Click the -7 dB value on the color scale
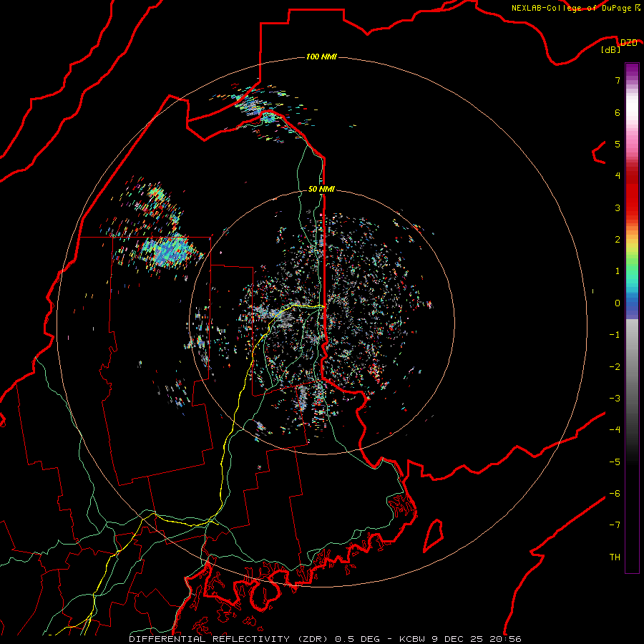The width and height of the screenshot is (644, 644). pyautogui.click(x=615, y=525)
